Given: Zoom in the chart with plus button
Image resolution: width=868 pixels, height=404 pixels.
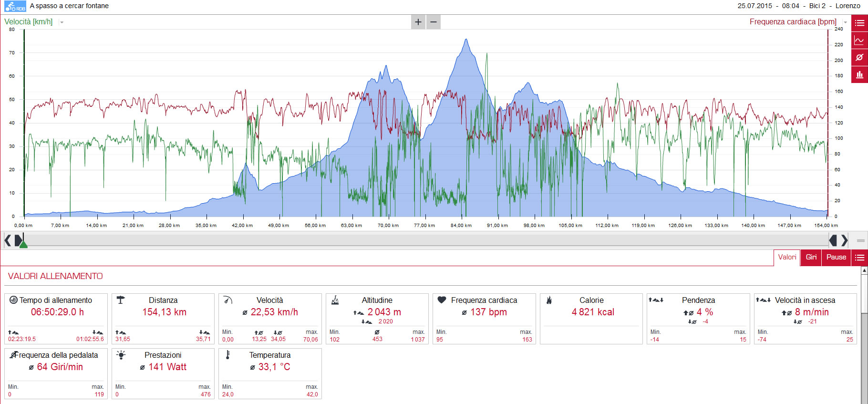Looking at the screenshot, I should pyautogui.click(x=418, y=22).
